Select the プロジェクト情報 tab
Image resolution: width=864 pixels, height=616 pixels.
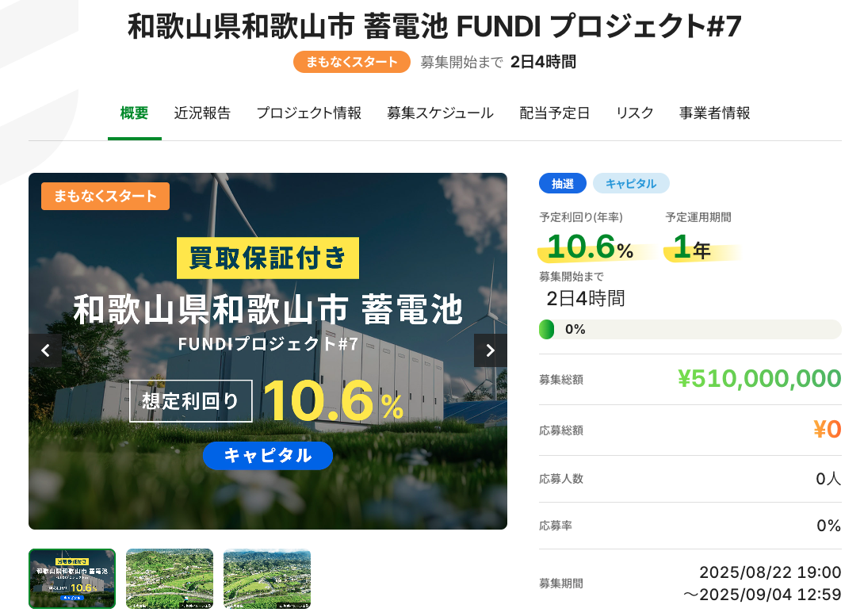[309, 113]
